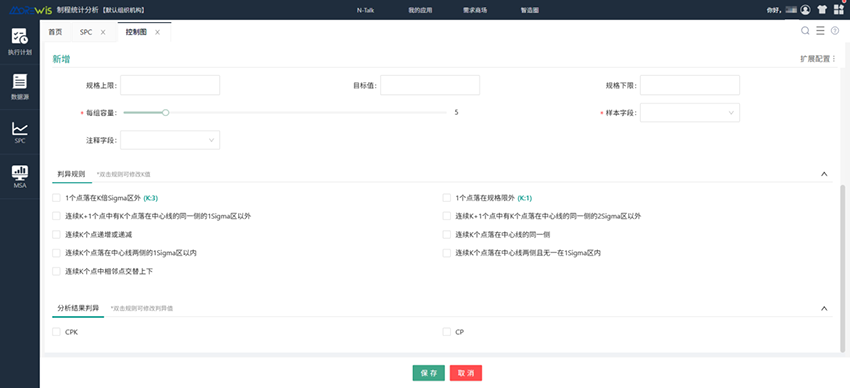Click the 新增 heading text
850x388 pixels.
tap(61, 59)
